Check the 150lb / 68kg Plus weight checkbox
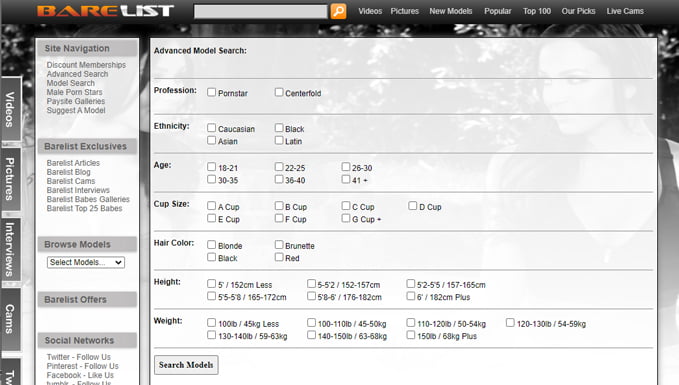Image resolution: width=679 pixels, height=385 pixels. (x=411, y=335)
